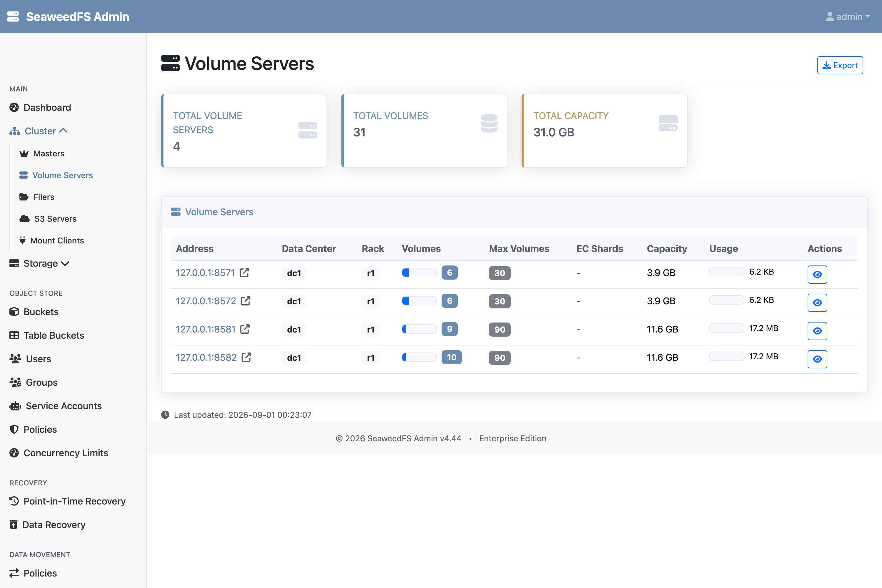View details of server 127.0.0.1:8581
Screen dimensions: 882x588
(818, 331)
